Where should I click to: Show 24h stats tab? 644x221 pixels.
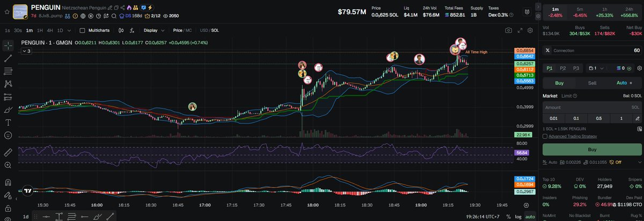(x=630, y=11)
